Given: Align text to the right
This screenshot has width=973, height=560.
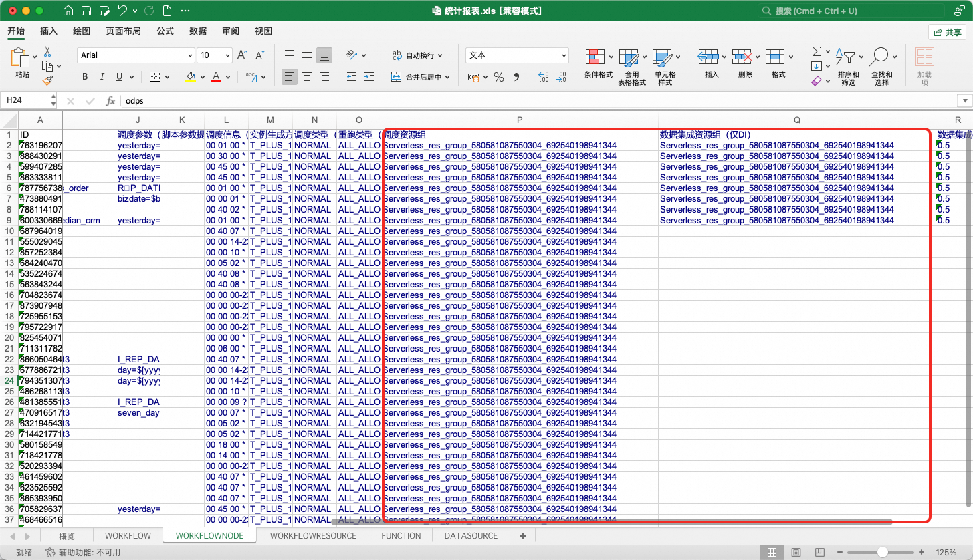Looking at the screenshot, I should click(x=324, y=77).
